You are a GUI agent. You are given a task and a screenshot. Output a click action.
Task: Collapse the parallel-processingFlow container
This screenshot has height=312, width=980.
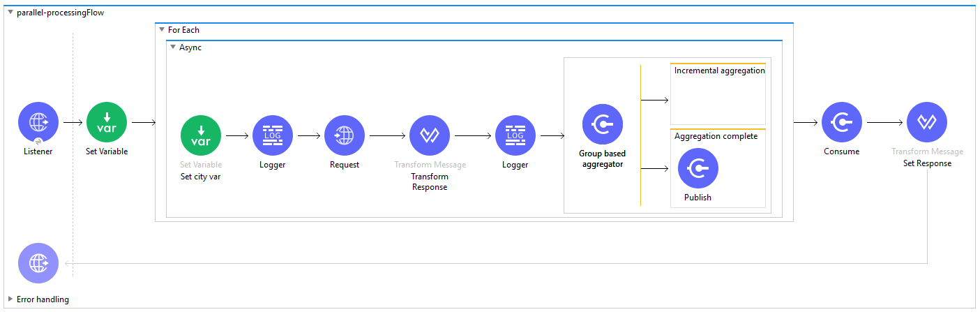(10, 12)
